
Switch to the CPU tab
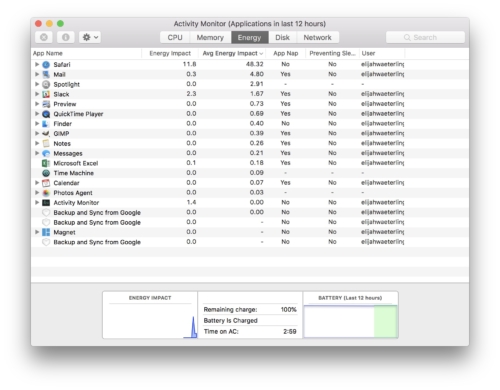click(x=175, y=37)
